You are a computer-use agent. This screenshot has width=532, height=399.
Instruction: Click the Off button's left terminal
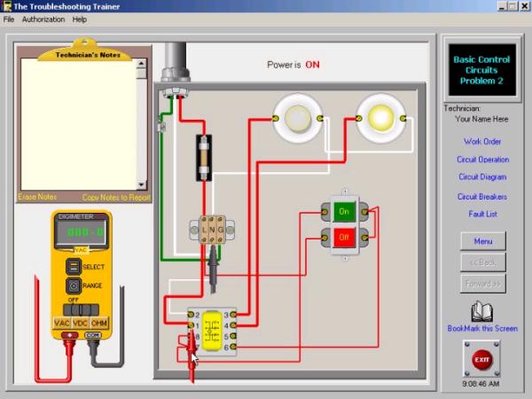click(325, 238)
